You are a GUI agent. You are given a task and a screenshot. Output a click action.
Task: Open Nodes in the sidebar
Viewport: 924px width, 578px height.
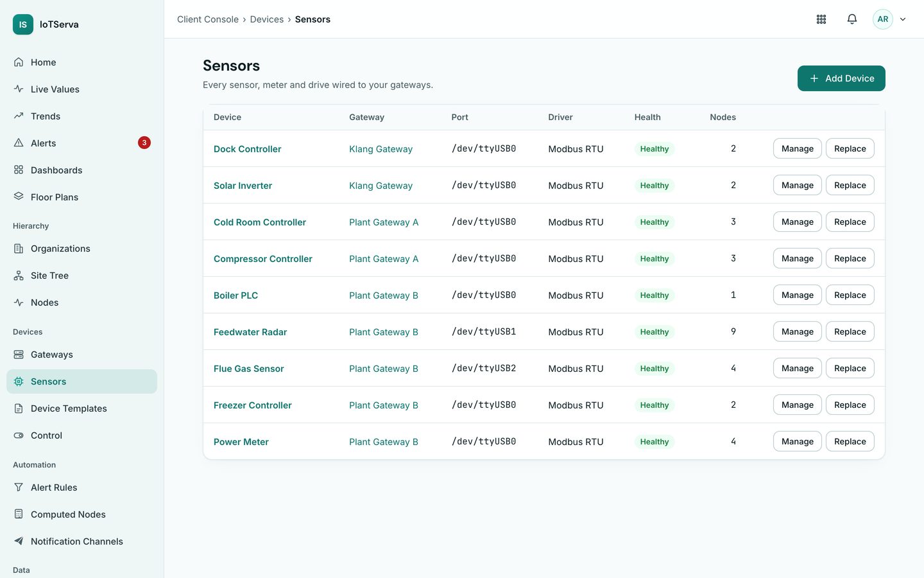(81, 302)
